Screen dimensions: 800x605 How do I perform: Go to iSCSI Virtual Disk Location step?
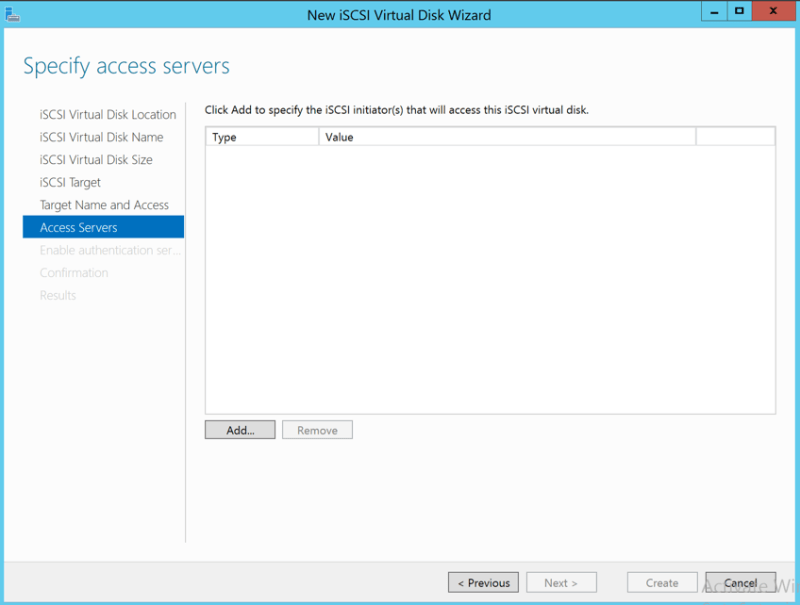[x=108, y=115]
